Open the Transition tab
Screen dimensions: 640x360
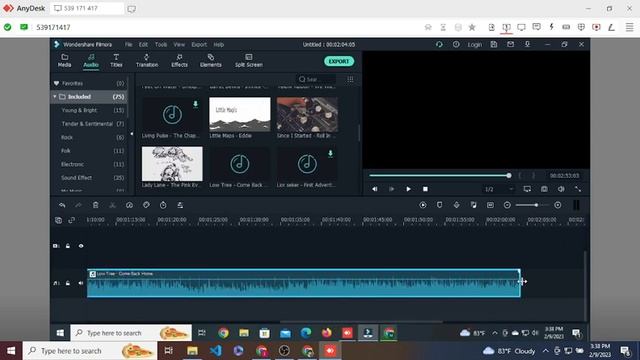(x=147, y=60)
